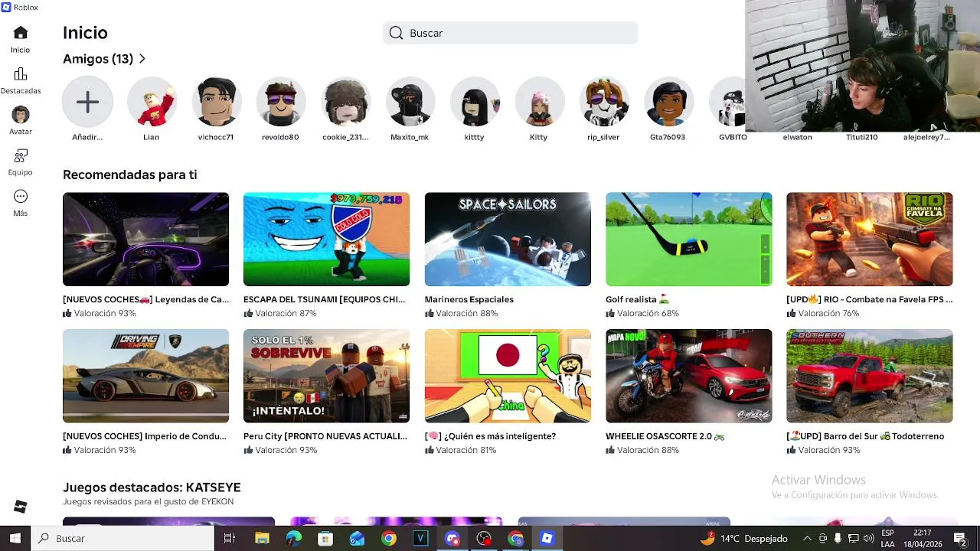Click 'Valoración 87%' under ESCAPA DEL TSUNAMI

click(x=280, y=313)
